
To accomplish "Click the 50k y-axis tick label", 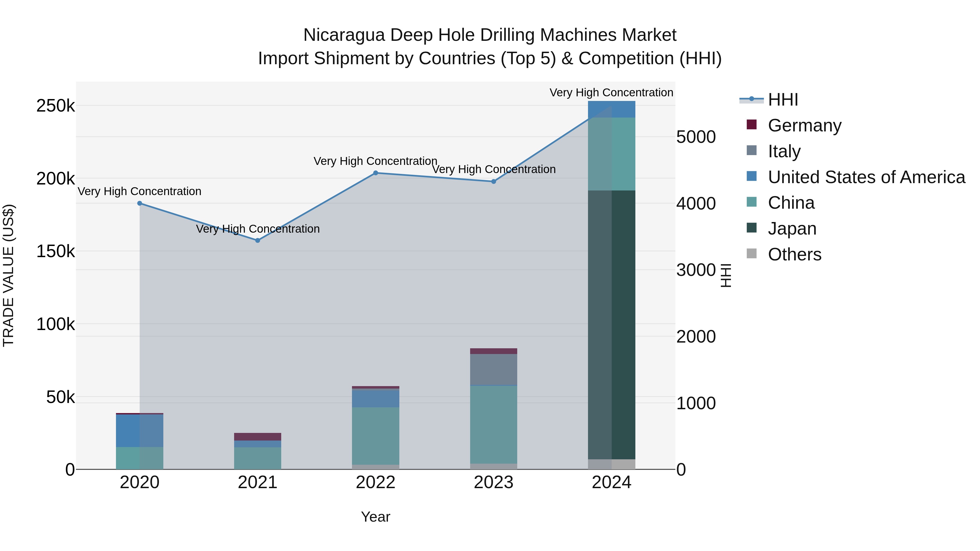I will pyautogui.click(x=60, y=397).
